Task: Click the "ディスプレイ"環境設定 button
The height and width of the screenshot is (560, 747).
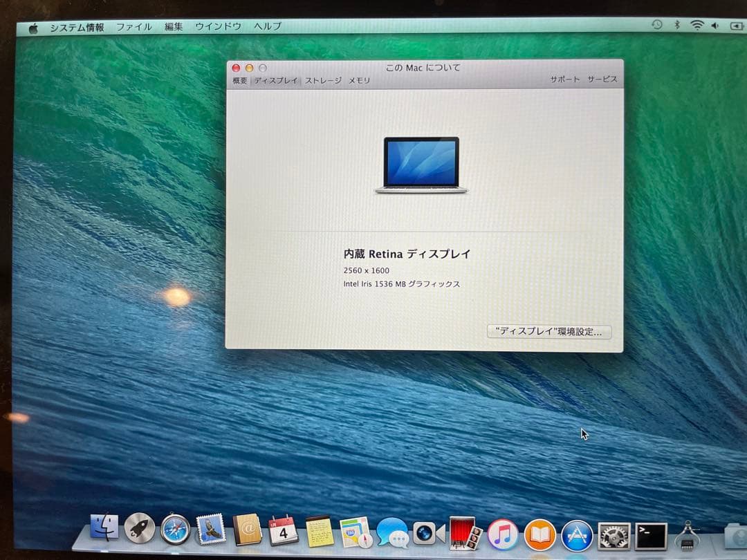Action: [548, 332]
